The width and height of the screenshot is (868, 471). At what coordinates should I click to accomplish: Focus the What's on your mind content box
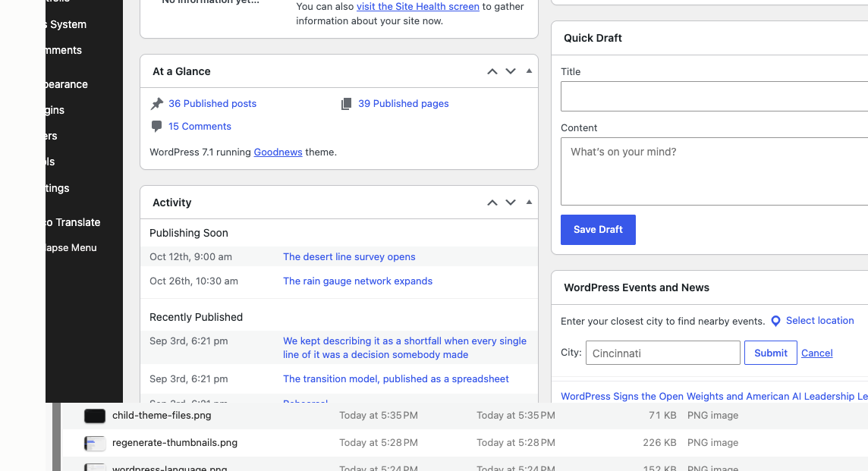point(714,171)
